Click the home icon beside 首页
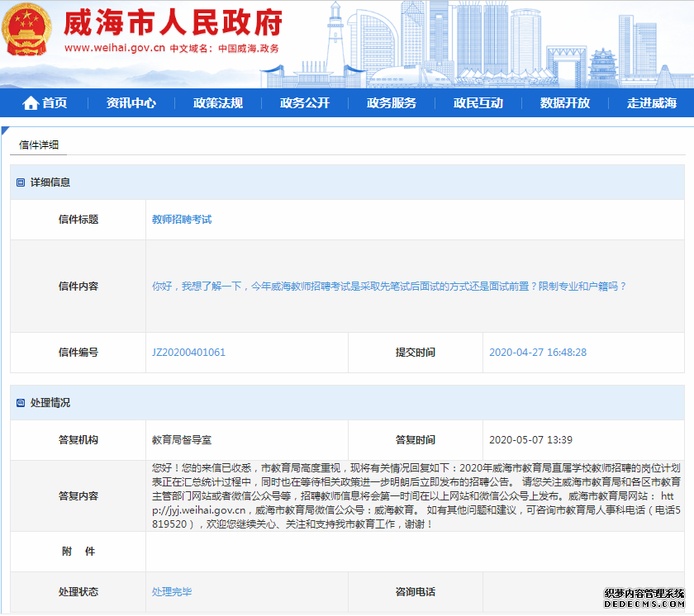This screenshot has height=616, width=694. point(31,103)
